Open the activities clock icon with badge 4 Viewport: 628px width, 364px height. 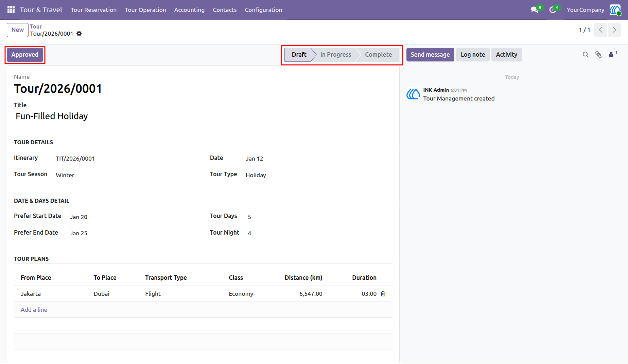[x=553, y=10]
